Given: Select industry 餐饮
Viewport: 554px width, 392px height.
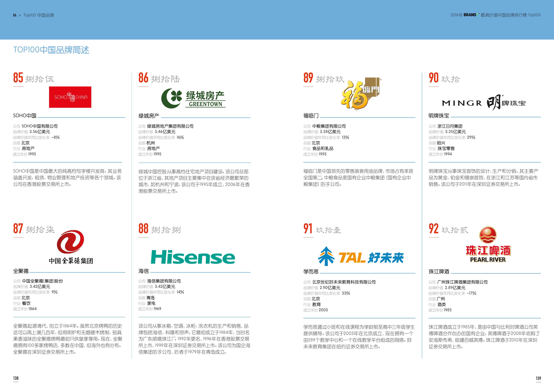Looking at the screenshot, I should coord(26,303).
